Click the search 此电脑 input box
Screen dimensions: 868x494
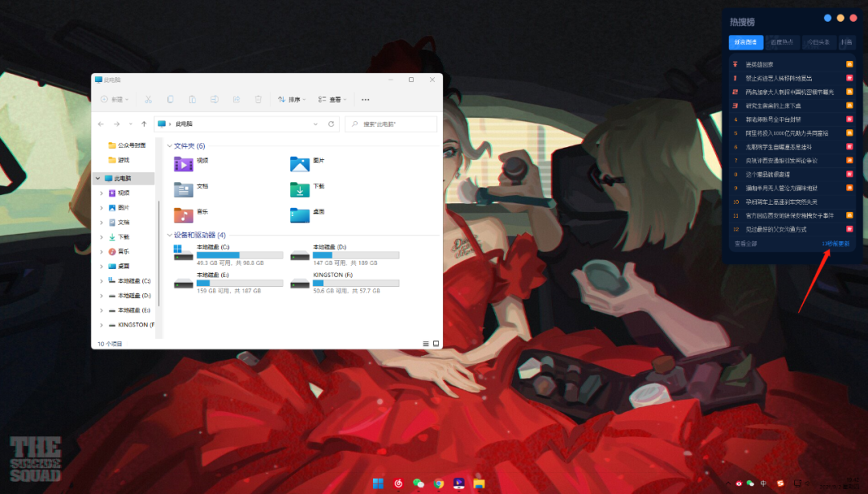pos(391,124)
